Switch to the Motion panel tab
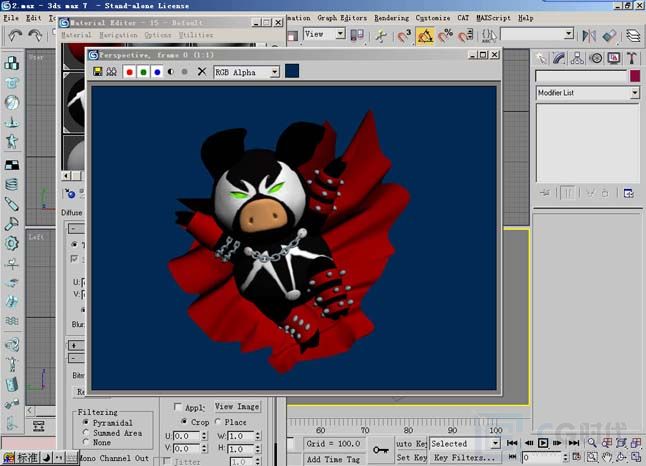 point(596,58)
